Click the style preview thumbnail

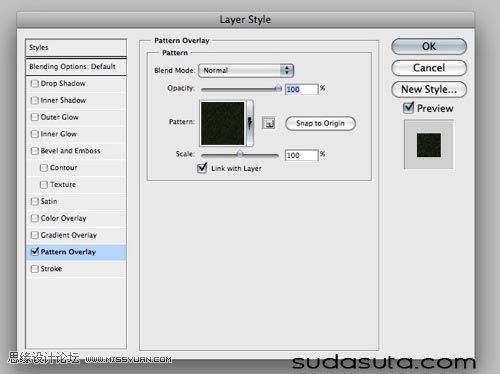(429, 145)
